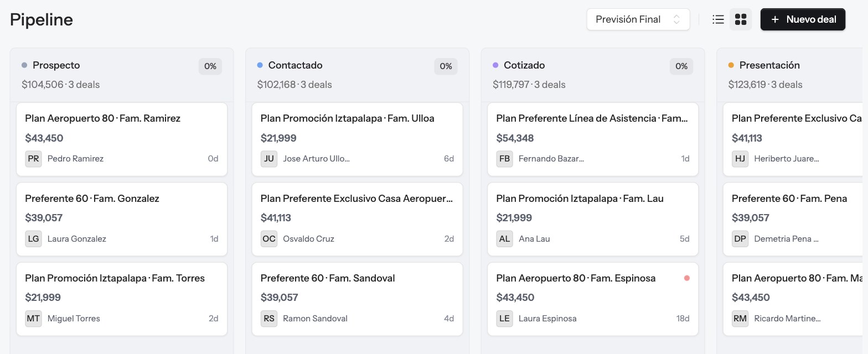This screenshot has width=868, height=354.
Task: Click OC avatar for Osvaldo Cruz
Action: pyautogui.click(x=269, y=239)
